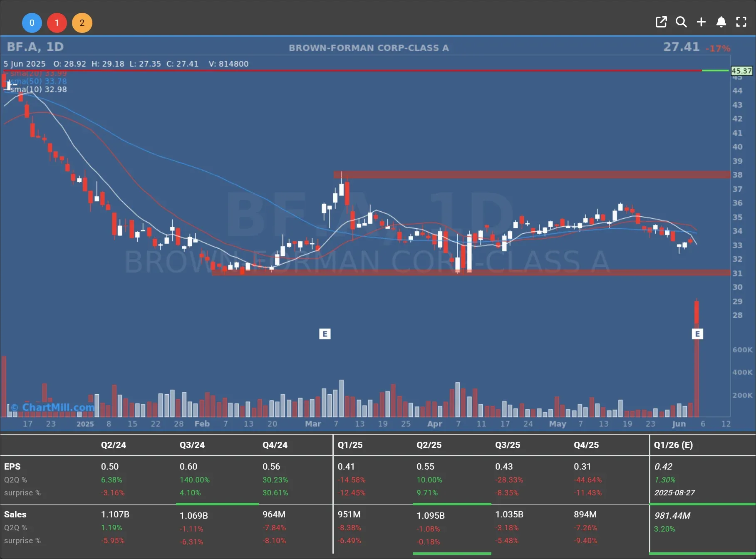Click the 0.42 estimated EPS value

(x=663, y=467)
